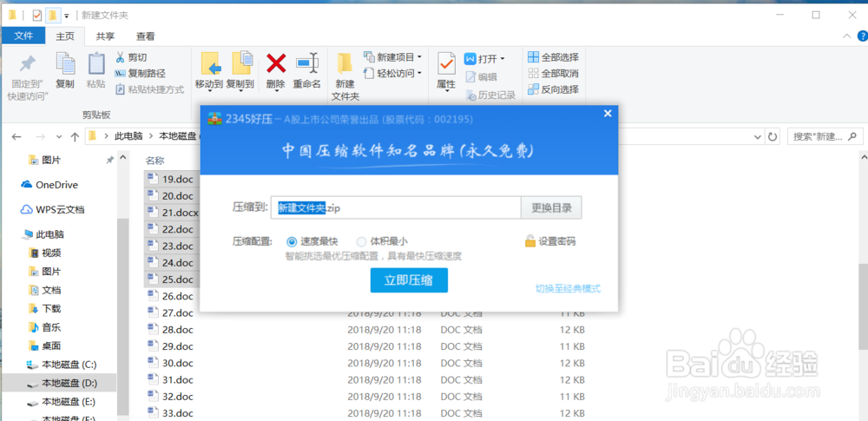This screenshot has width=868, height=421.
Task: Collapse the ribbon with the chevron
Action: pos(847,36)
